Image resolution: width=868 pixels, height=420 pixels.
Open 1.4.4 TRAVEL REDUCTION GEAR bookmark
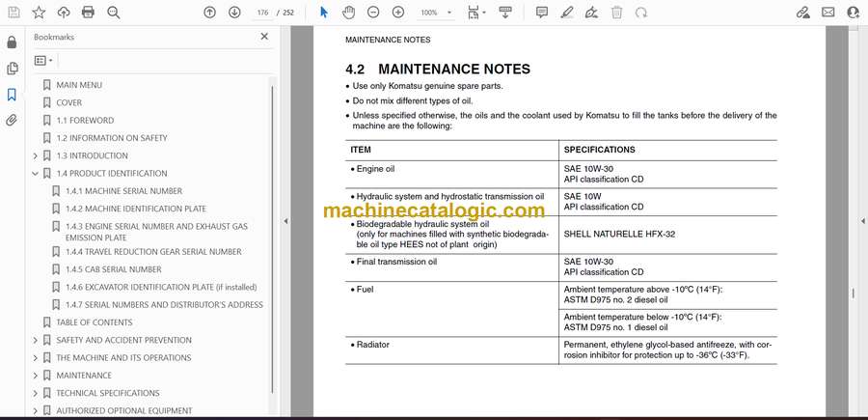[153, 252]
